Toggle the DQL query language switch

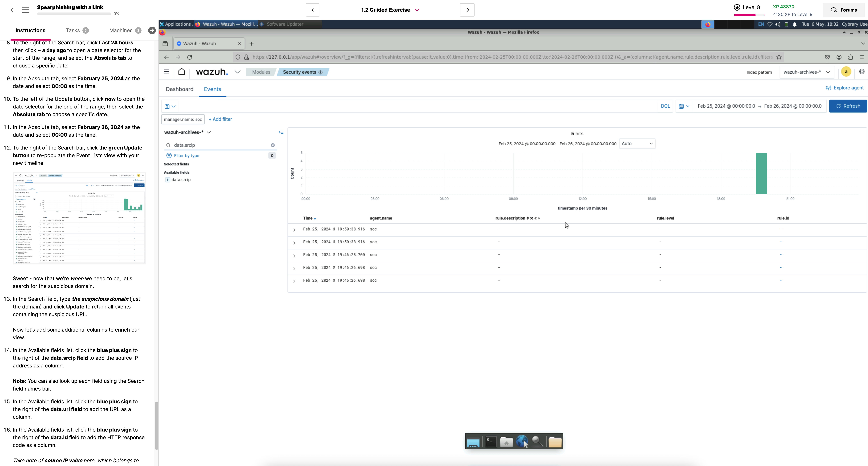point(665,106)
